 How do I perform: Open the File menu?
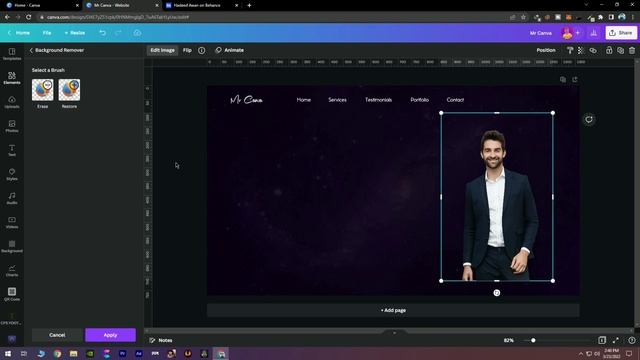pos(47,33)
